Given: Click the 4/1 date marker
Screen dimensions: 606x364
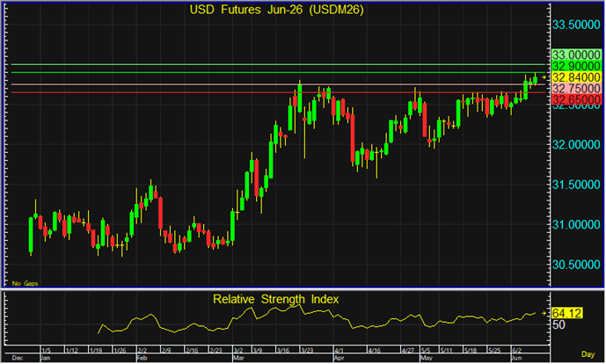Looking at the screenshot, I should coord(340,351).
